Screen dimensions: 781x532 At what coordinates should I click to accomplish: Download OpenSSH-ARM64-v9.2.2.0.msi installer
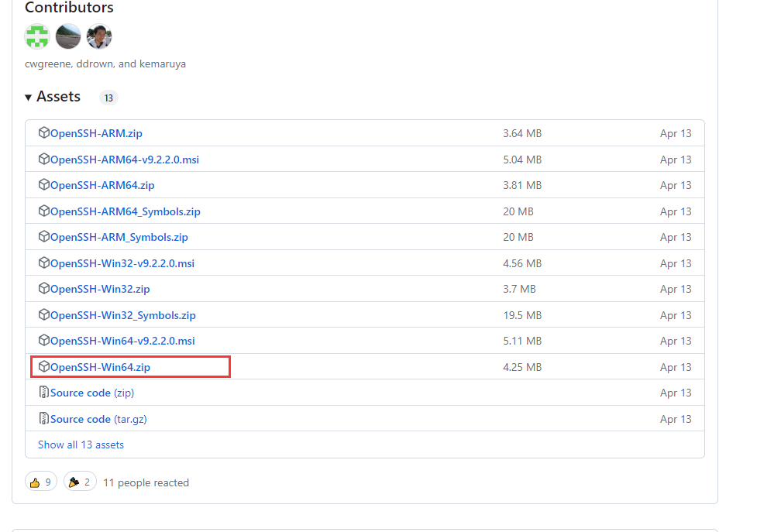(x=125, y=160)
